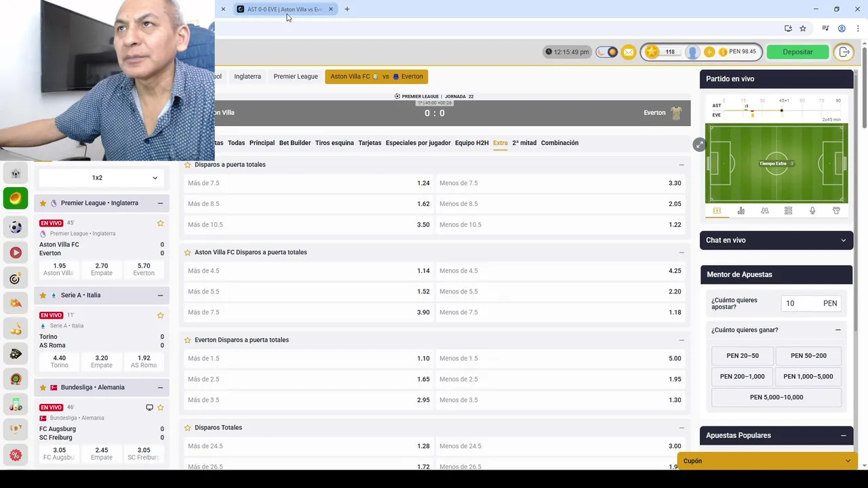Viewport: 868px width, 488px height.
Task: Collapse the Bundesliga • Alemania section
Action: tap(160, 388)
